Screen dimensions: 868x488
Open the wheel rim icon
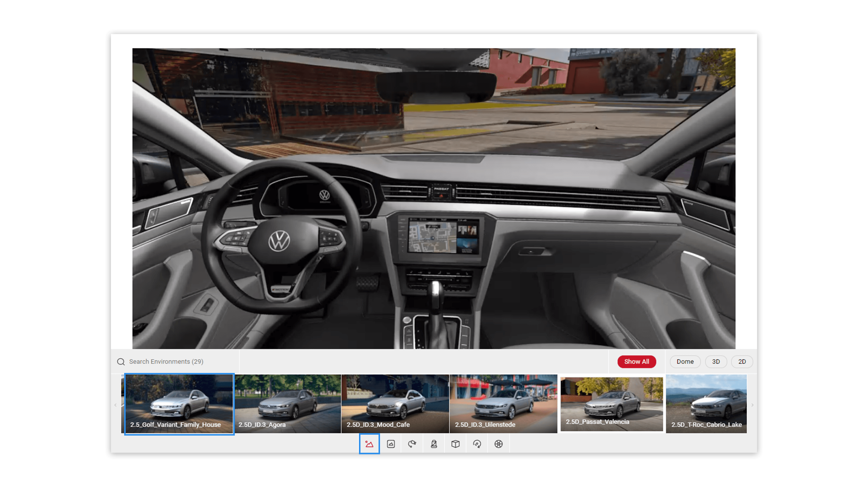coord(498,444)
